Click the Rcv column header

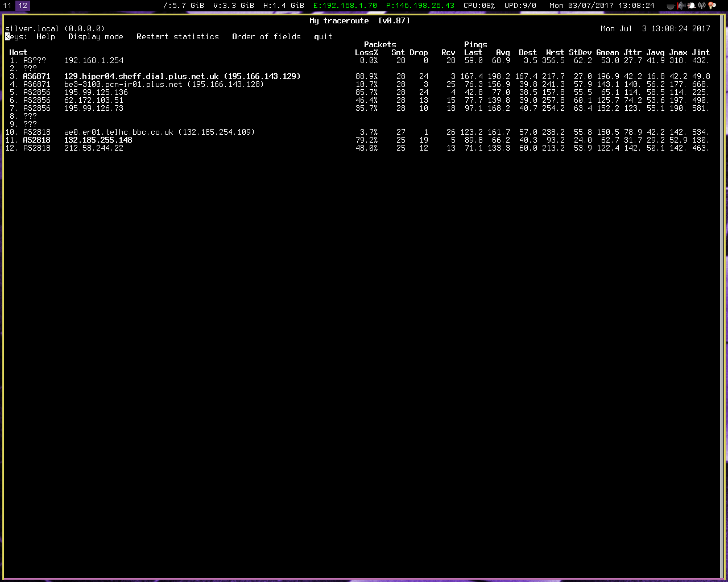pyautogui.click(x=448, y=52)
